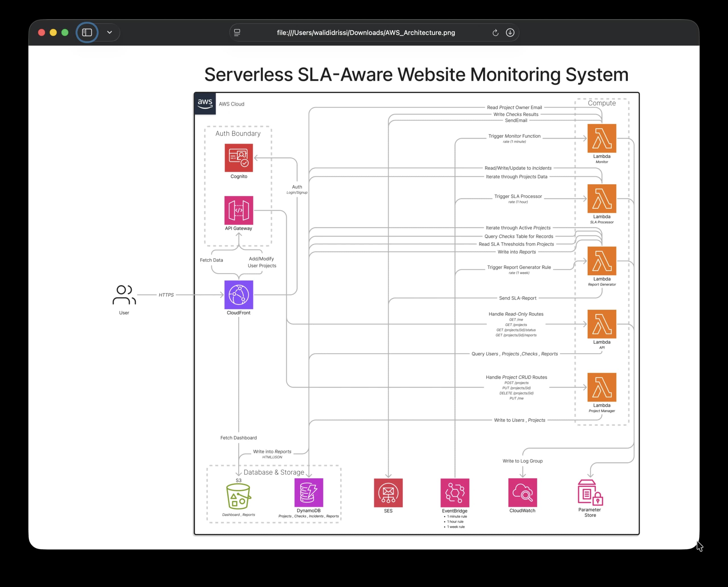
Task: Click 'Write to Log Group' label
Action: 522,461
